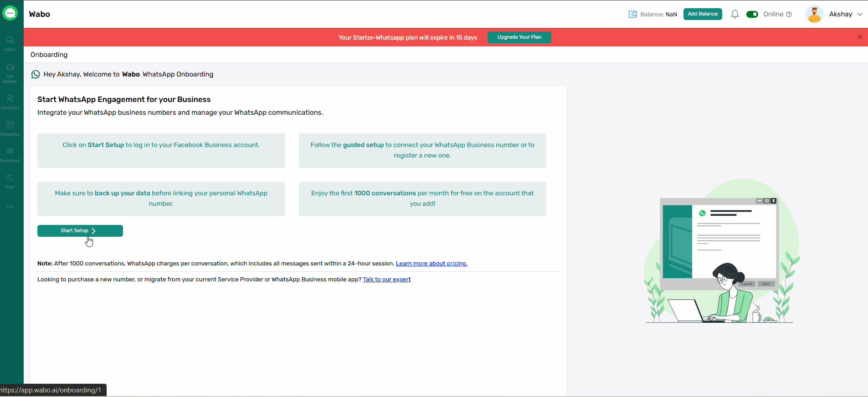Image resolution: width=868 pixels, height=397 pixels.
Task: Click the wallet balance icon
Action: click(632, 14)
